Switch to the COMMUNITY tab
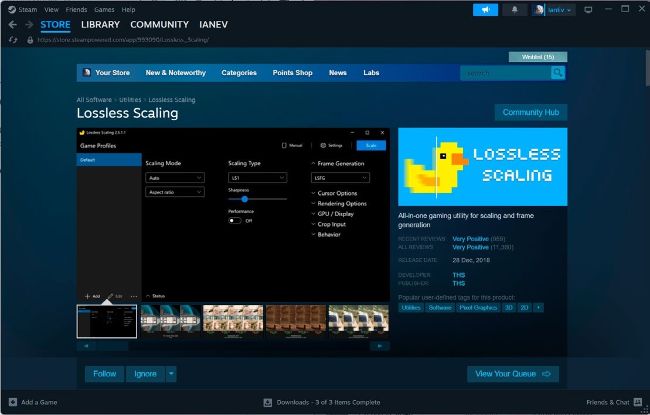The image size is (650, 415). pyautogui.click(x=159, y=24)
